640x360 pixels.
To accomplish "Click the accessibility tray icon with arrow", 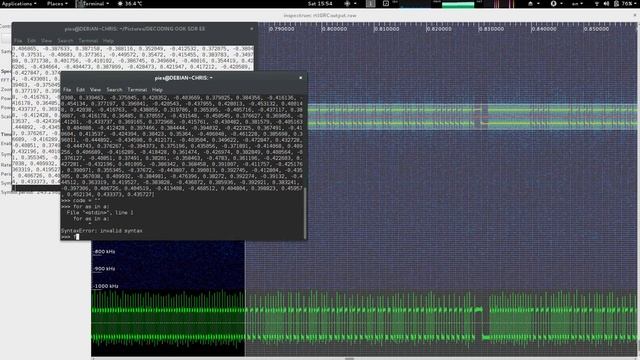I will click(556, 4).
